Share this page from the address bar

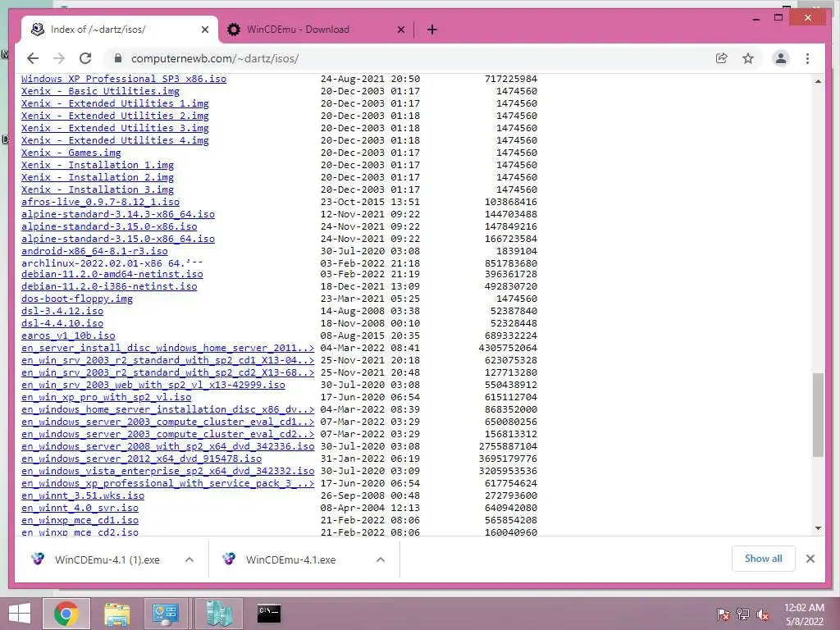coord(722,58)
